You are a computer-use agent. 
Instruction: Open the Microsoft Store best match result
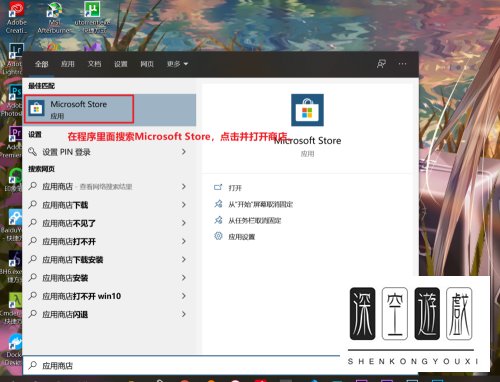(109, 110)
